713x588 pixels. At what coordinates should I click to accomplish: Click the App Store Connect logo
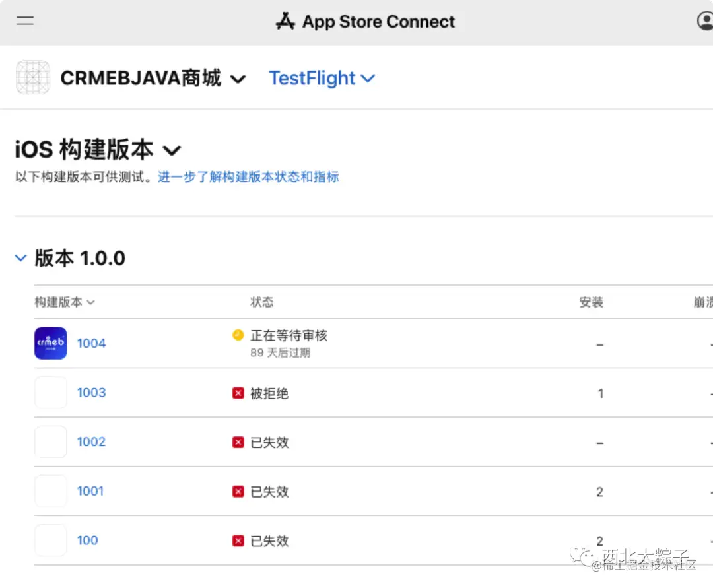point(285,22)
